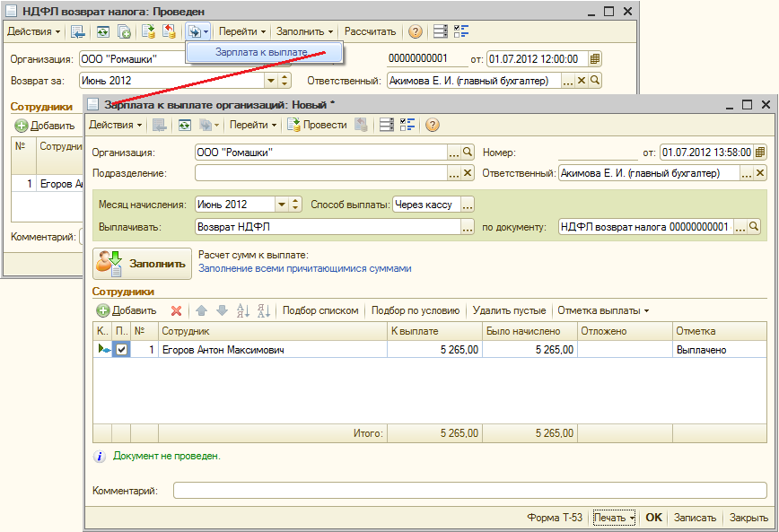The height and width of the screenshot is (532, 779).
Task: Open the Действия menu in the НДФЛ window
Action: point(34,31)
